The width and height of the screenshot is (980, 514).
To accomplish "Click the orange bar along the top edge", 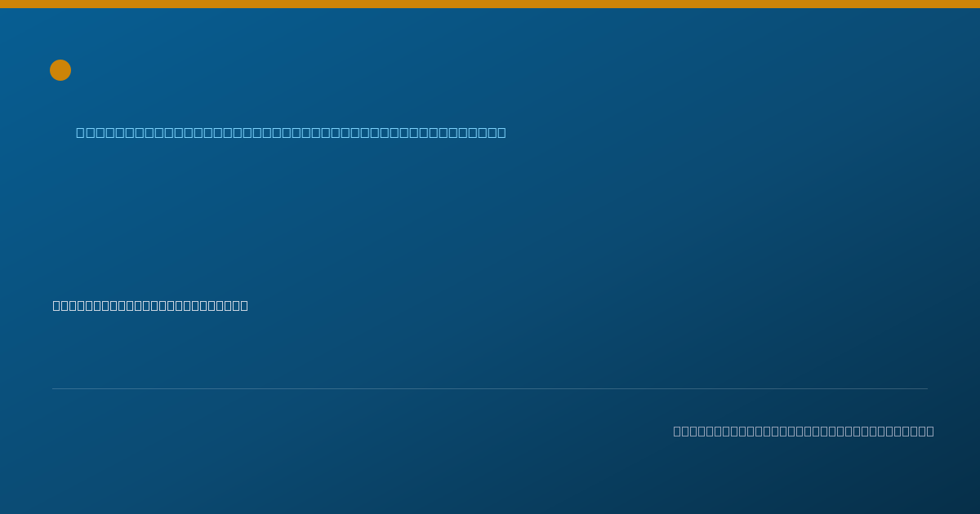I will (490, 4).
